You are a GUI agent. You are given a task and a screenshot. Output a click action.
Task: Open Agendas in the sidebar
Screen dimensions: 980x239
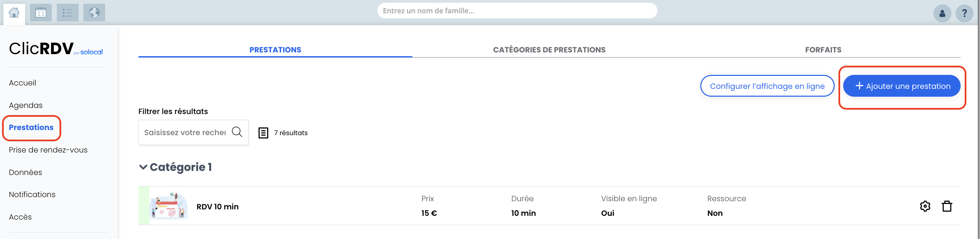[x=26, y=106]
